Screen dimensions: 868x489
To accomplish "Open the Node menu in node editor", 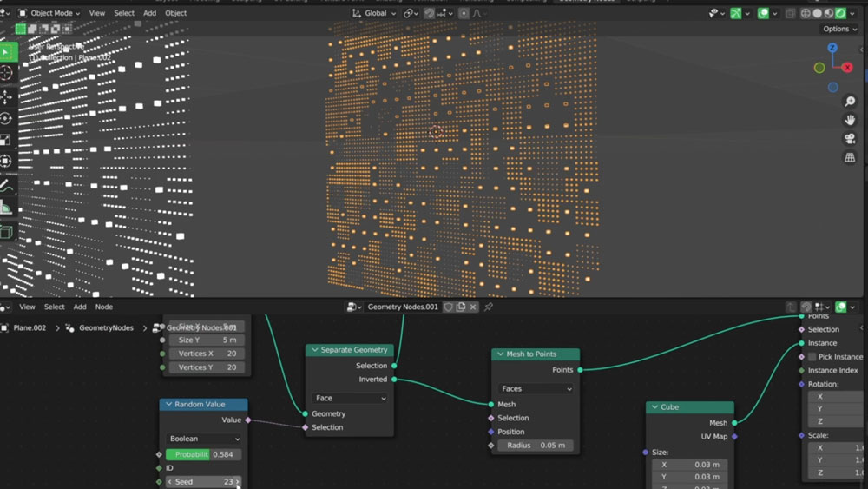I will click(103, 307).
